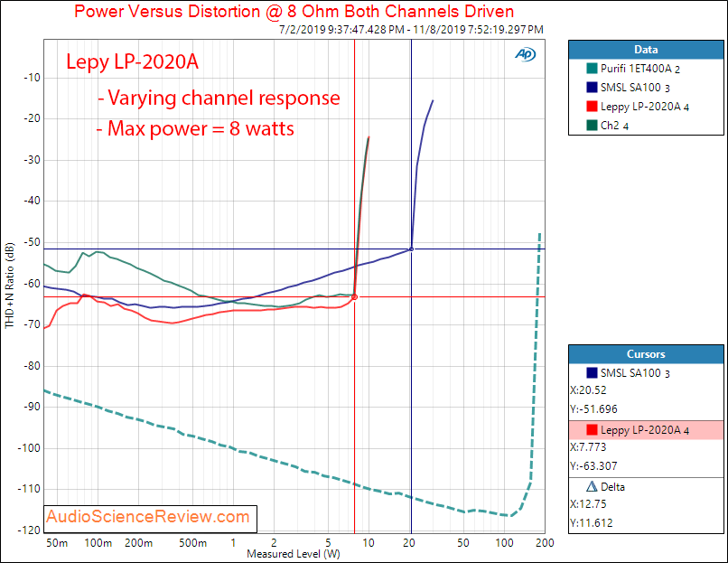Image resolution: width=728 pixels, height=563 pixels.
Task: Click the navy SMSL SA100 swatch in Cursors panel
Action: [592, 372]
